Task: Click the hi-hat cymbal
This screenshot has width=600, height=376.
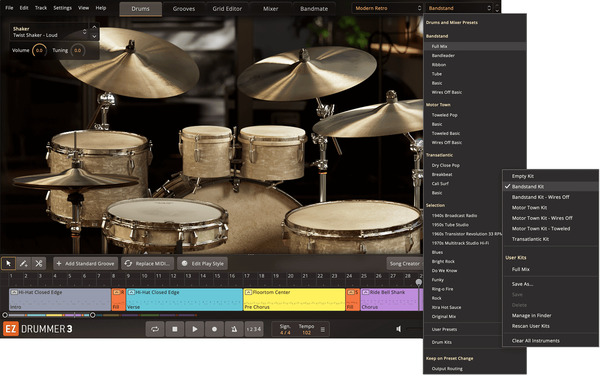Action: click(x=75, y=179)
